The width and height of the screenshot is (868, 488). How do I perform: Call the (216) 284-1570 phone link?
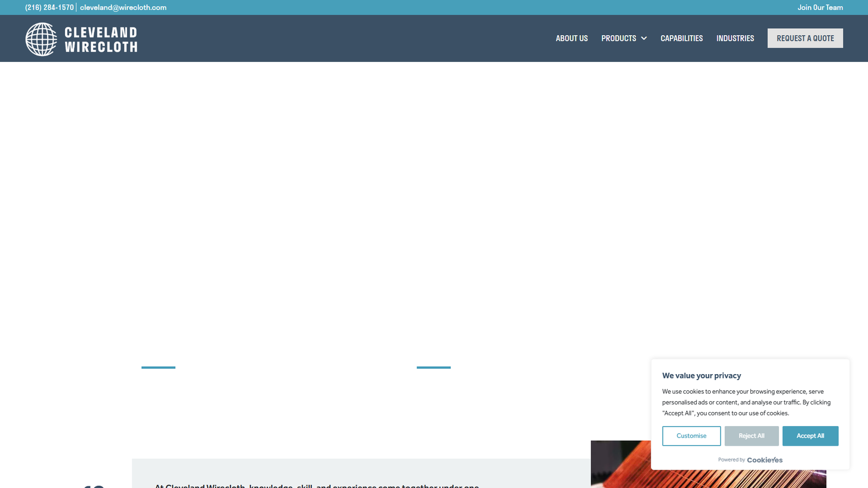pyautogui.click(x=49, y=8)
